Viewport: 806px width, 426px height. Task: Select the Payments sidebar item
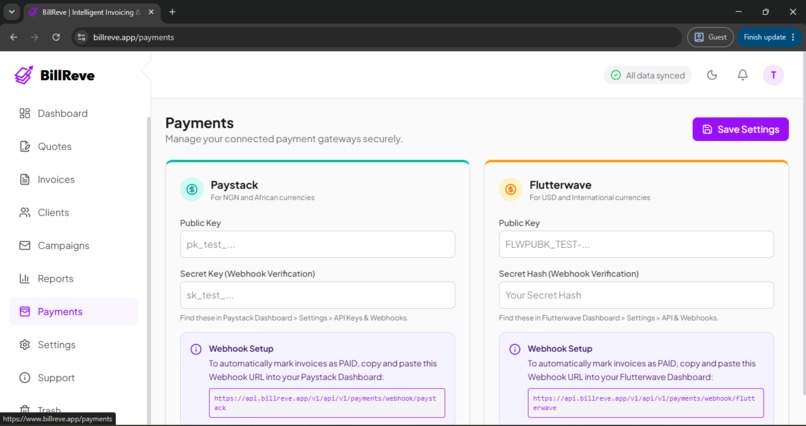coord(73,311)
